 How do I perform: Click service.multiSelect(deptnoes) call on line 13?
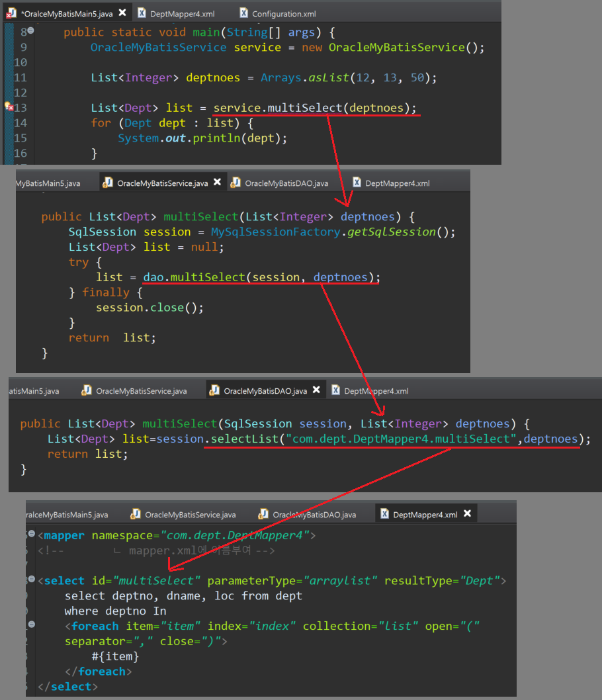point(315,108)
